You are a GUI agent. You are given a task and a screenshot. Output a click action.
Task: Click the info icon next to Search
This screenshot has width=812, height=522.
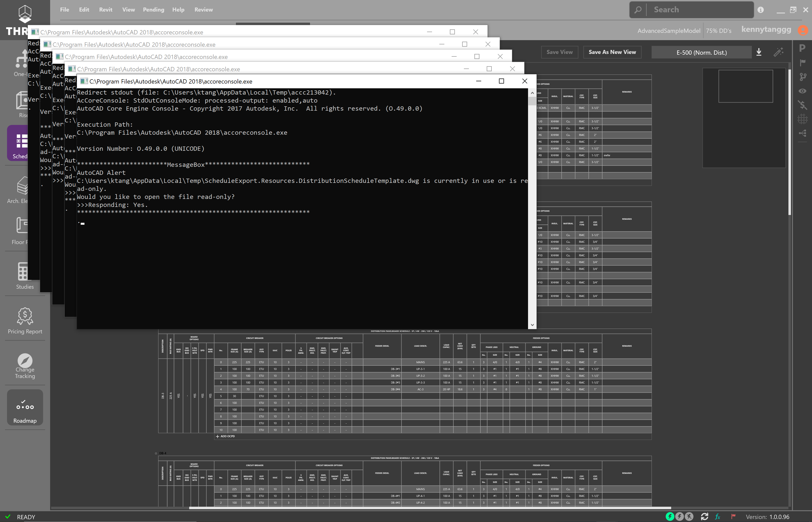click(761, 10)
